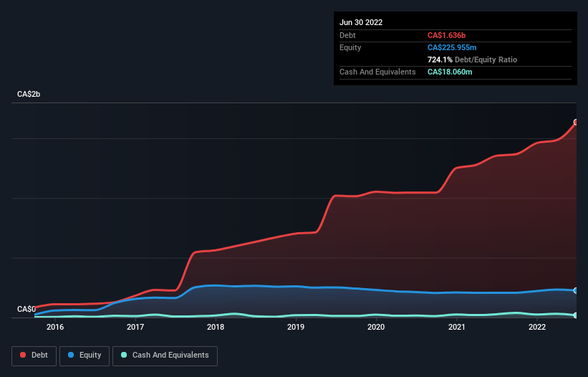The image size is (588, 377).
Task: Select the 2021 x-axis label
Action: 457,327
